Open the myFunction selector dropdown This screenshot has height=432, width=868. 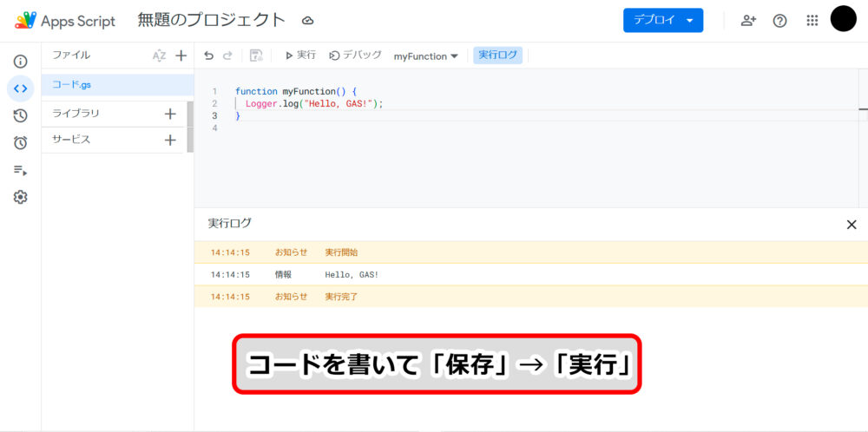pyautogui.click(x=425, y=56)
